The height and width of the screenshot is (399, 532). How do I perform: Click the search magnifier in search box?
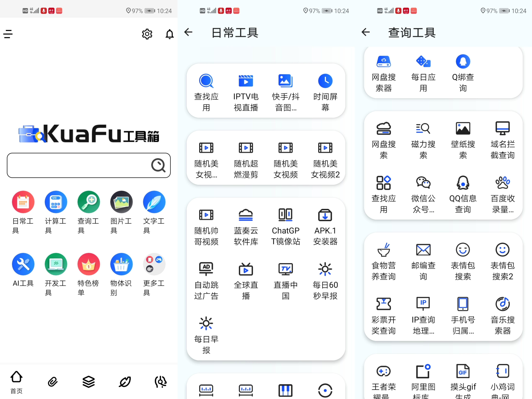(x=158, y=165)
